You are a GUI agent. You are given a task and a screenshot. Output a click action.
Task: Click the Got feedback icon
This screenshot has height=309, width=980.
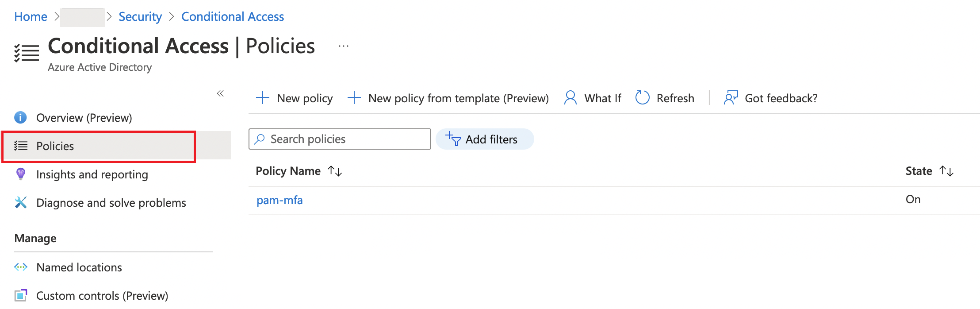(730, 97)
